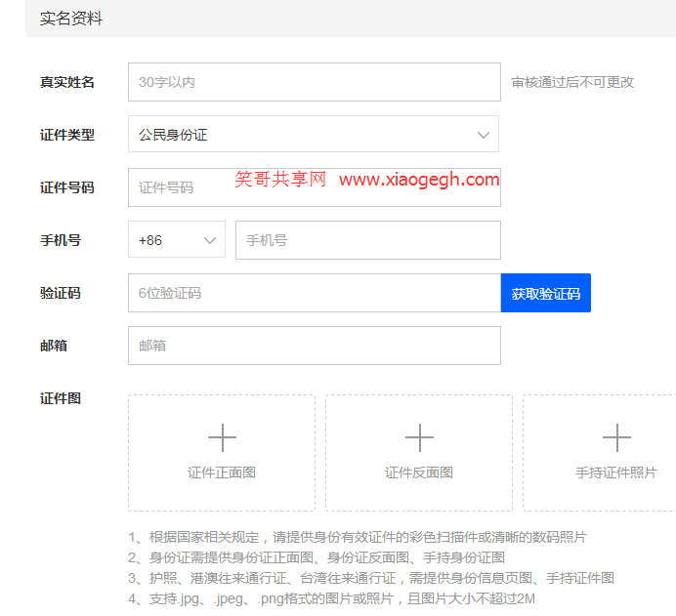Screen dimensions: 676x616
Task: Click the 实名资料 section header text
Action: [x=71, y=19]
